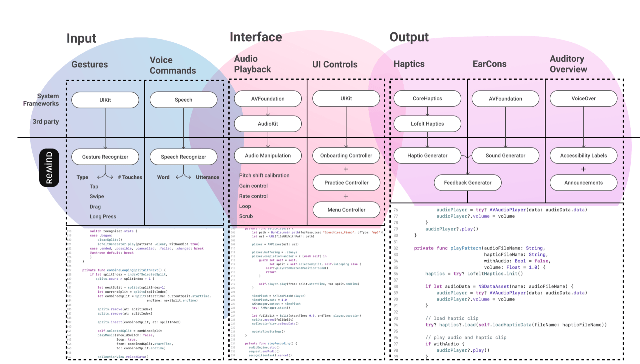The height and width of the screenshot is (364, 640).
Task: Click the Interface section heading
Action: (256, 37)
